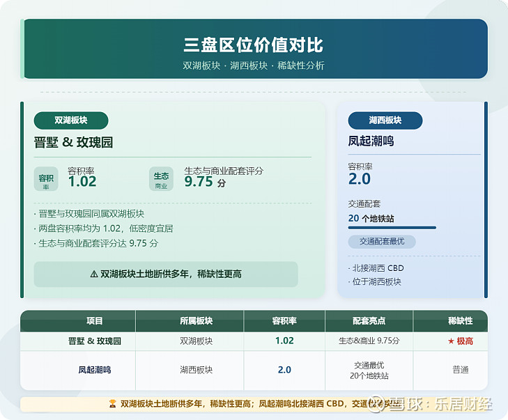Click the heading 凤起潮鸣 in blue card
The image size is (508, 420).
point(371,141)
